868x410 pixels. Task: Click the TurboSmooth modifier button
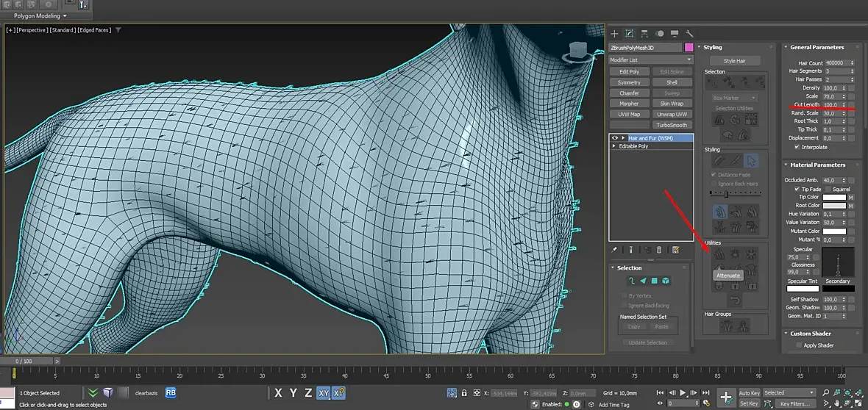[x=672, y=125]
